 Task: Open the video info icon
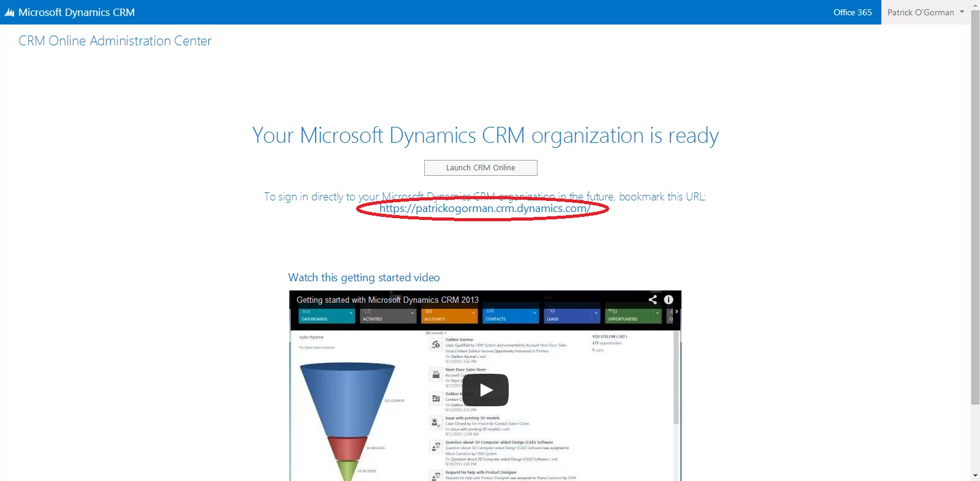tap(669, 300)
